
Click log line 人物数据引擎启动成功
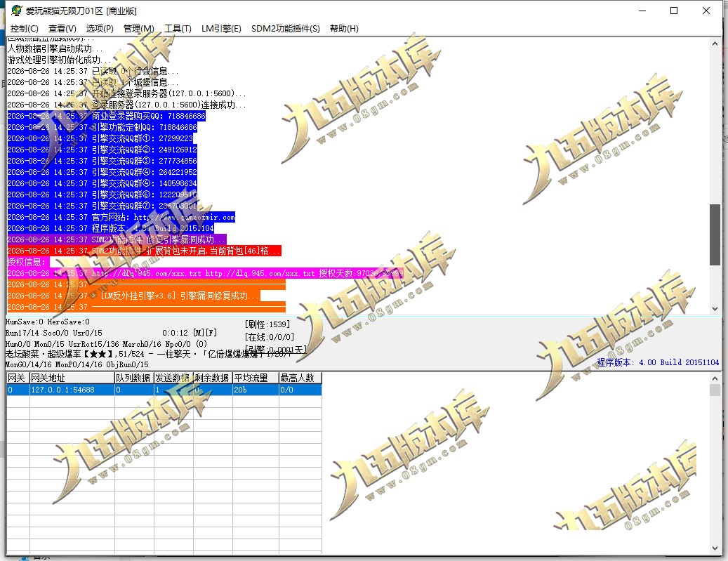click(x=55, y=48)
